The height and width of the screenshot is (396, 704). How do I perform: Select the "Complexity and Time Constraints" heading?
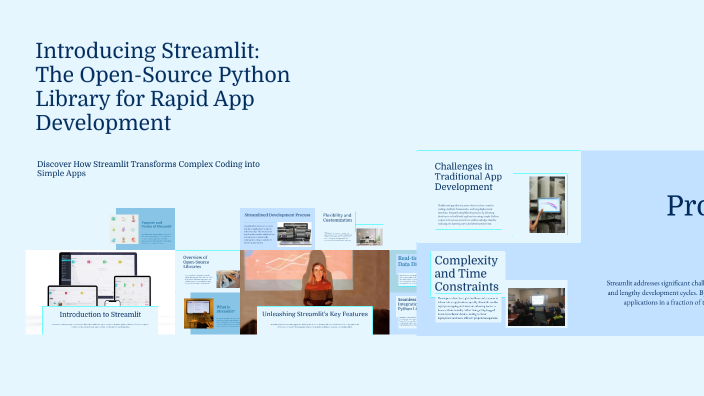466,273
